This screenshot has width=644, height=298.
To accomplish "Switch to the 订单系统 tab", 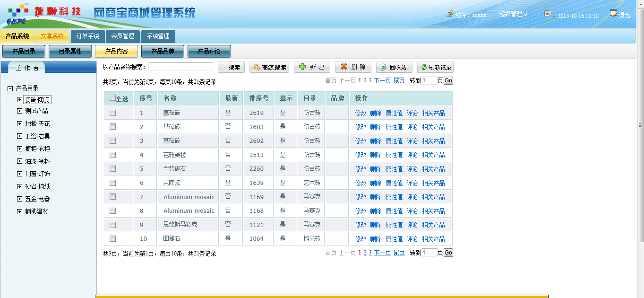I will pyautogui.click(x=88, y=36).
